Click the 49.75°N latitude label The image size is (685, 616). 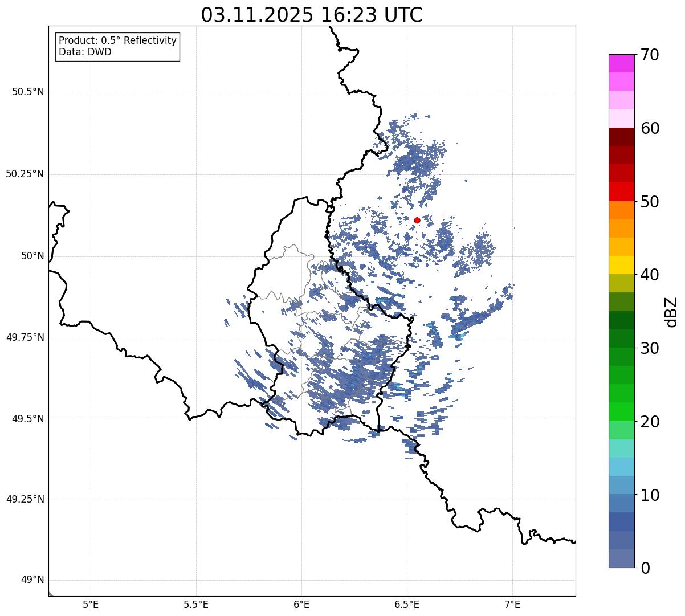(25, 337)
